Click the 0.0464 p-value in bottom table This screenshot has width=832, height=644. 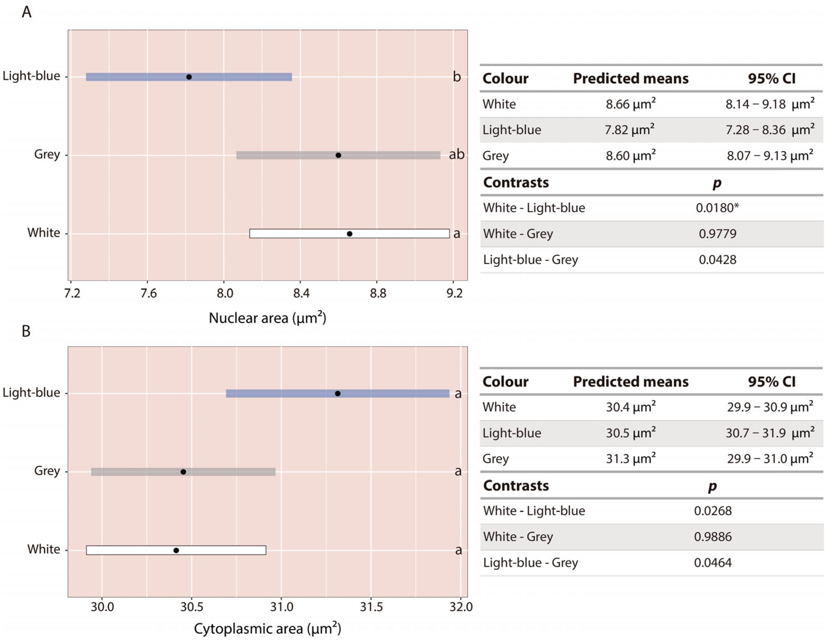tap(713, 562)
